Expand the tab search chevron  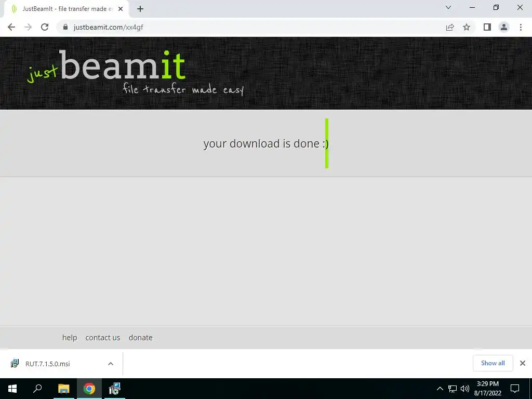[x=448, y=7]
